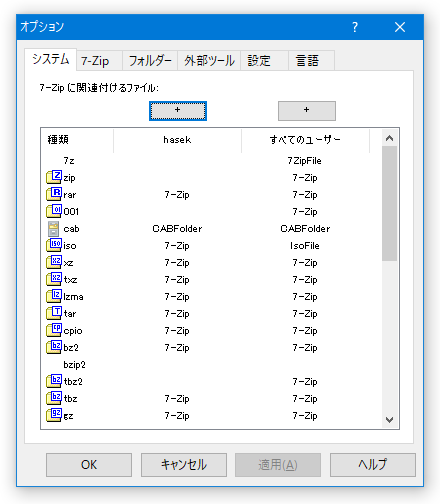Click the 種類 column header
The width and height of the screenshot is (440, 504).
tap(77, 139)
